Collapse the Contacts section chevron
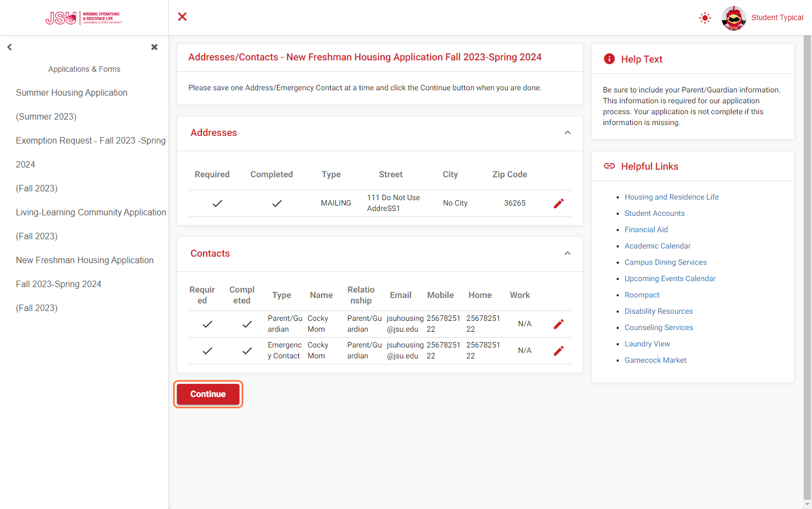Image resolution: width=812 pixels, height=509 pixels. pyautogui.click(x=568, y=253)
